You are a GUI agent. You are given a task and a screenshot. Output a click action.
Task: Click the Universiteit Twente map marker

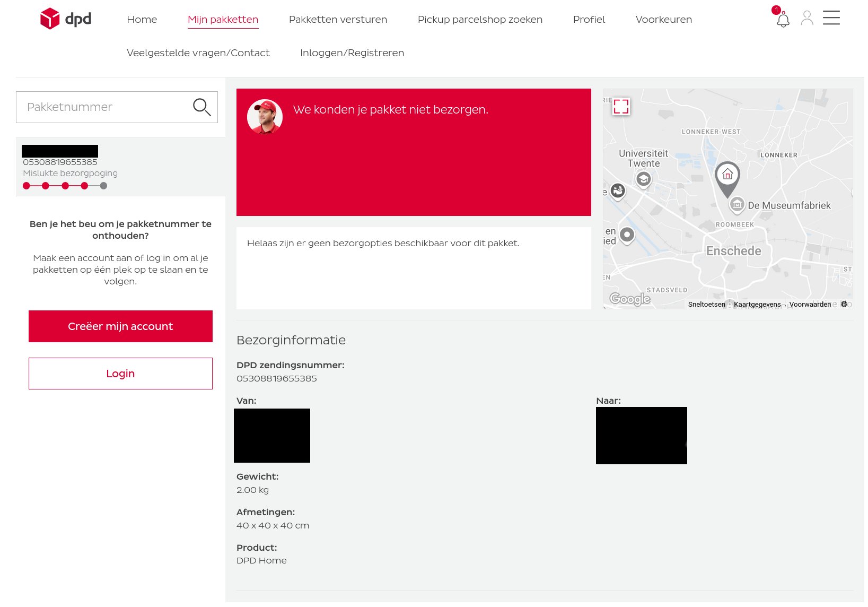[x=644, y=180]
